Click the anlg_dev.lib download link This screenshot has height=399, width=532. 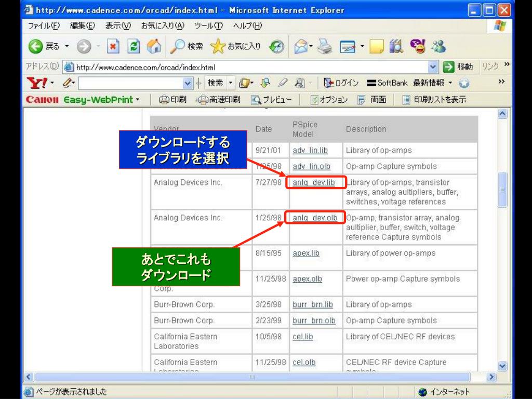[314, 182]
